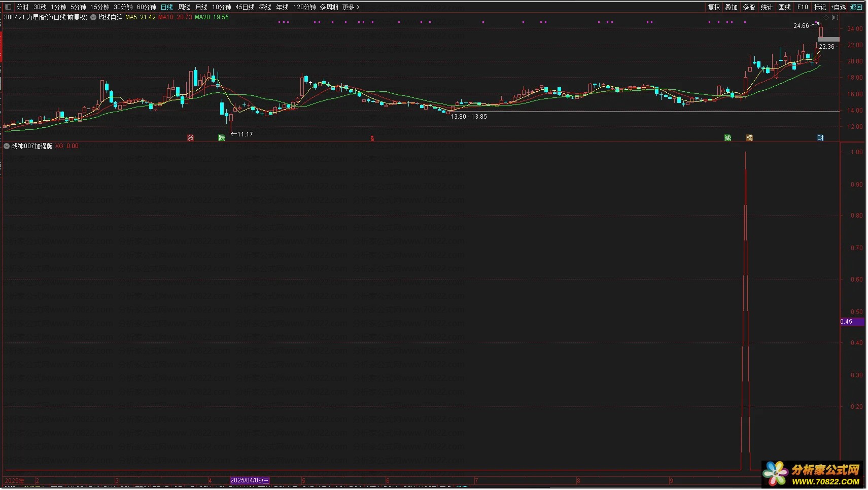
Task: Click the orange 榜 event marker
Action: (x=749, y=138)
